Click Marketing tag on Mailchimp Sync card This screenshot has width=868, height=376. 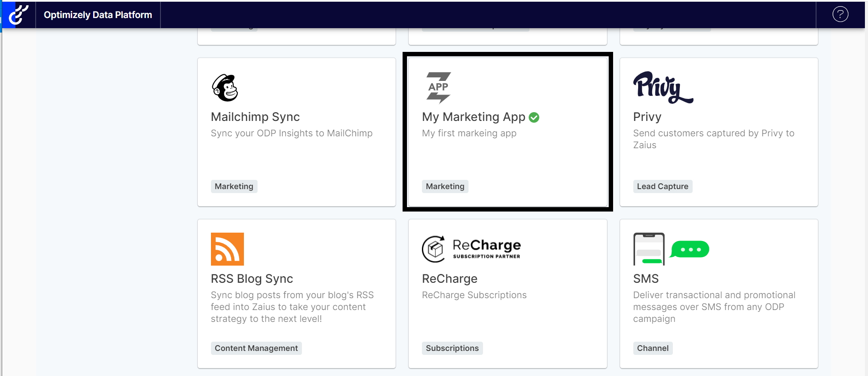234,186
